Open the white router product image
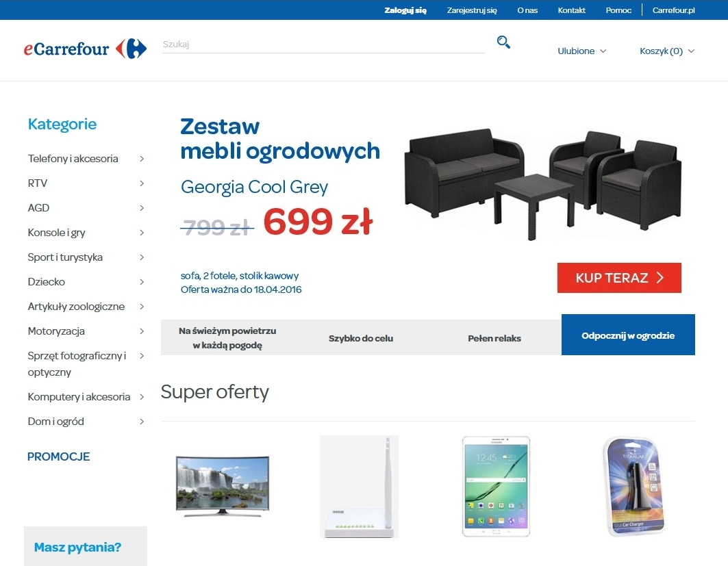Viewport: 728px width, 566px height. (359, 486)
